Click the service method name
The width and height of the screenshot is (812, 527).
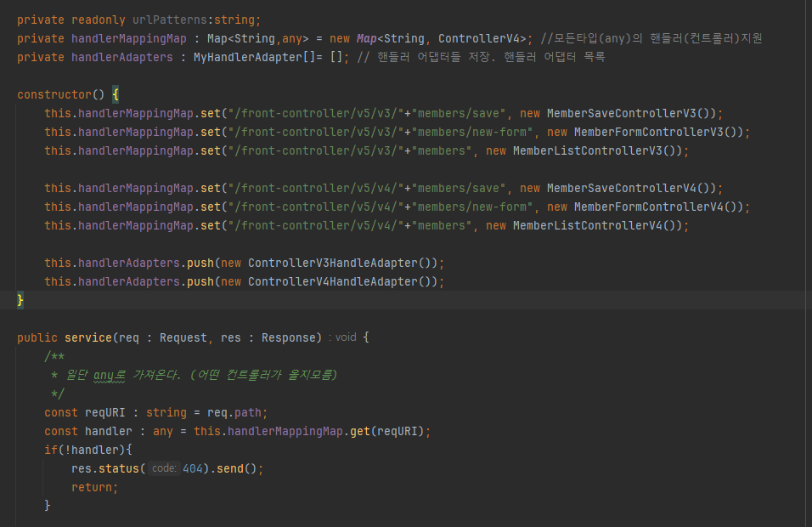(x=88, y=337)
